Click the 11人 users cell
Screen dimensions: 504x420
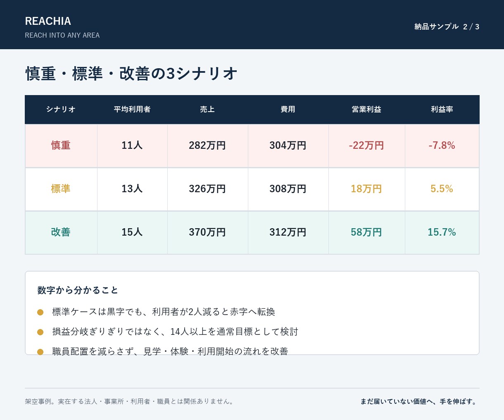(132, 146)
